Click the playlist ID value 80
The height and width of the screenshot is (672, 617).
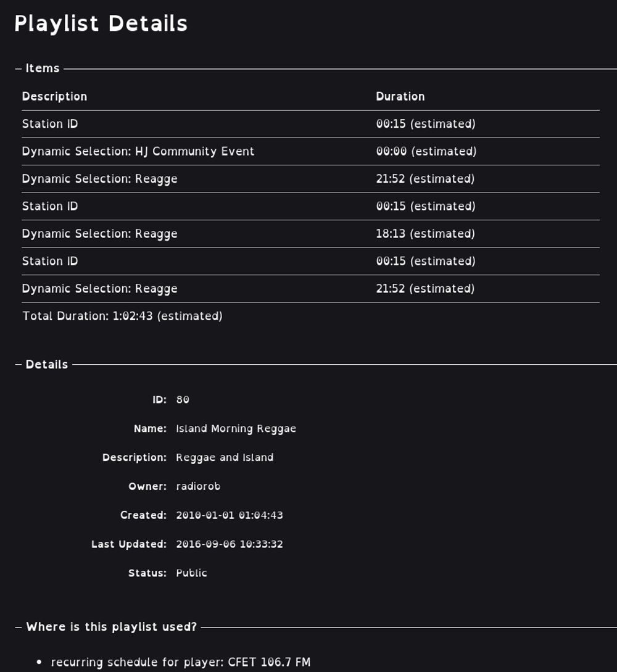[x=183, y=399]
